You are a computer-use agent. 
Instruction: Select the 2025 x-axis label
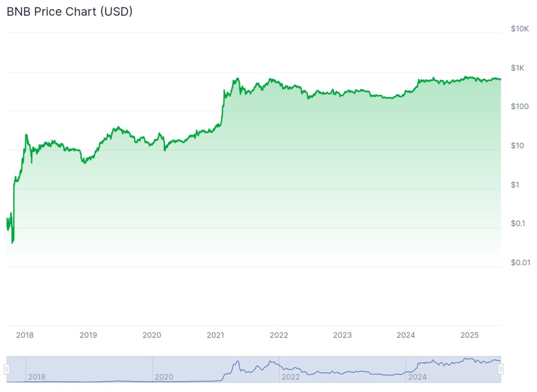(x=470, y=335)
